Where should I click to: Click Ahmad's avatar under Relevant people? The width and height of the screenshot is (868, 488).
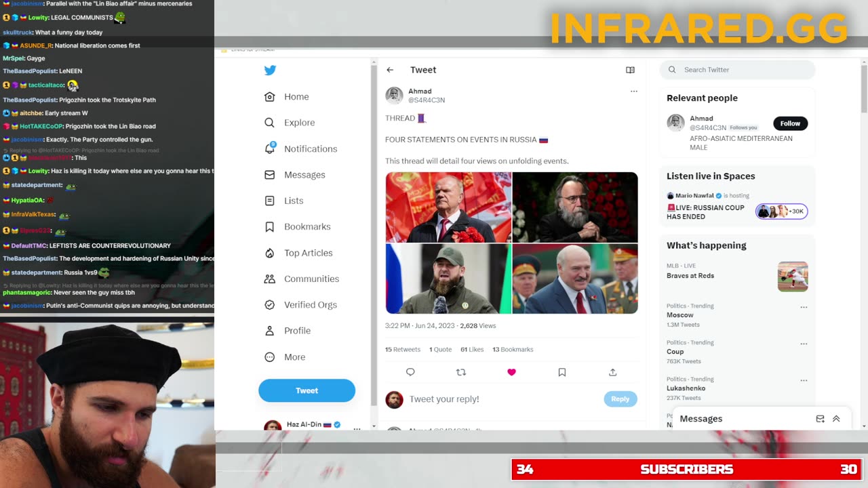coord(675,123)
